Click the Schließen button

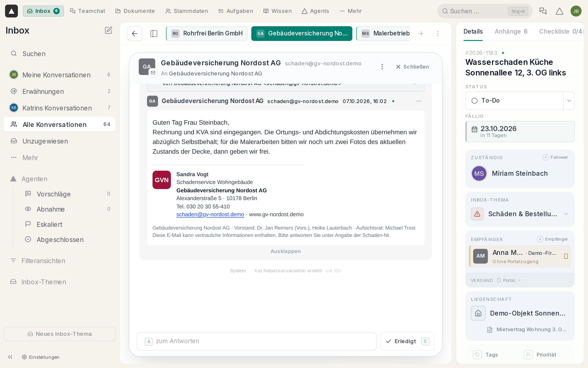coord(412,67)
